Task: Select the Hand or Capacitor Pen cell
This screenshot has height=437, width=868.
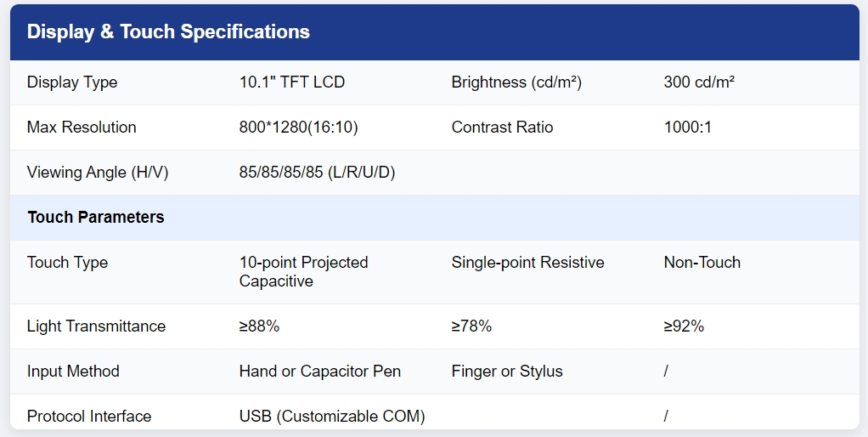Action: 320,371
